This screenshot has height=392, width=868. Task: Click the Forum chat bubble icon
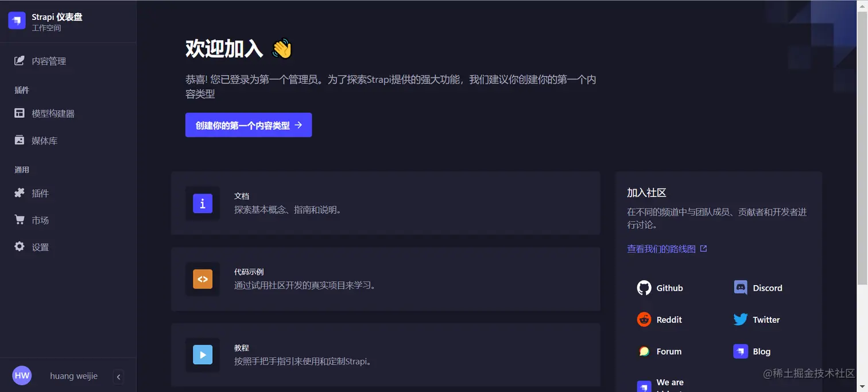click(644, 351)
